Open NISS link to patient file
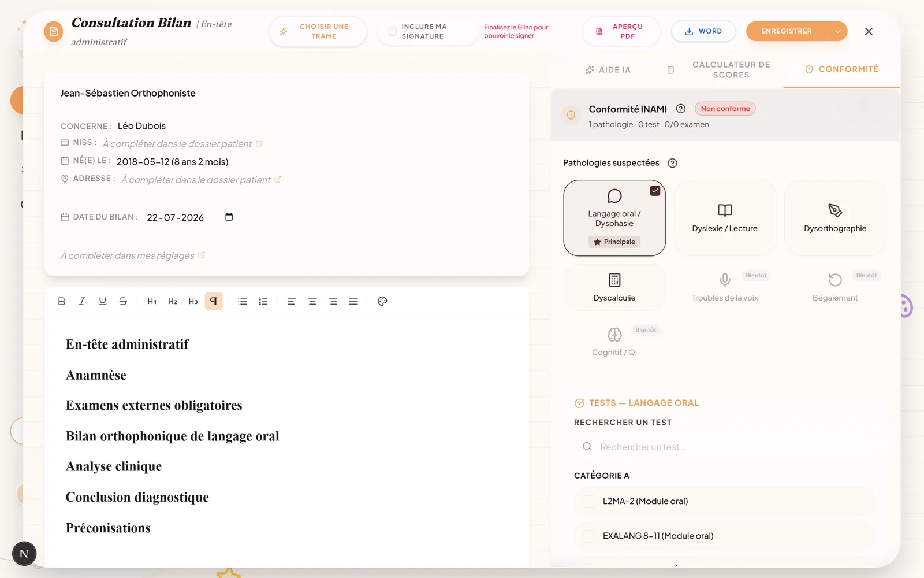 [259, 143]
